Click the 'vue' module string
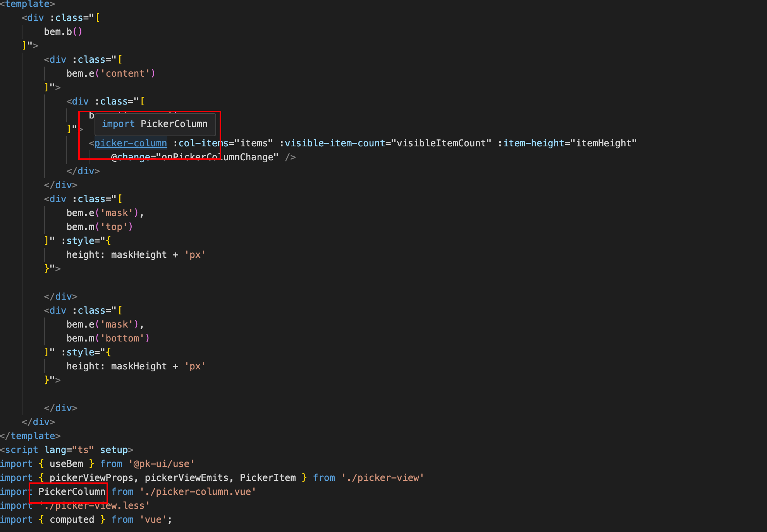Image resolution: width=767 pixels, height=532 pixels. pyautogui.click(x=153, y=520)
